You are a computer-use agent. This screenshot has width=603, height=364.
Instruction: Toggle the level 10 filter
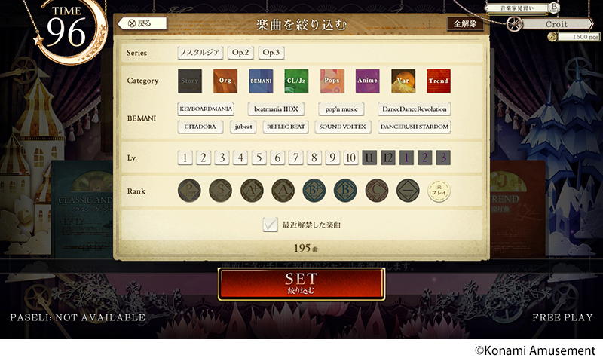point(350,158)
